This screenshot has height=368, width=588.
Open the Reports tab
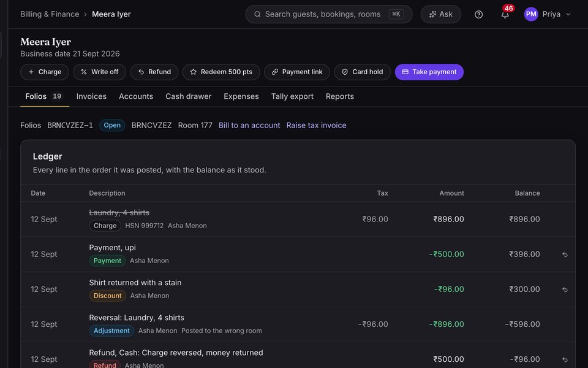point(340,96)
